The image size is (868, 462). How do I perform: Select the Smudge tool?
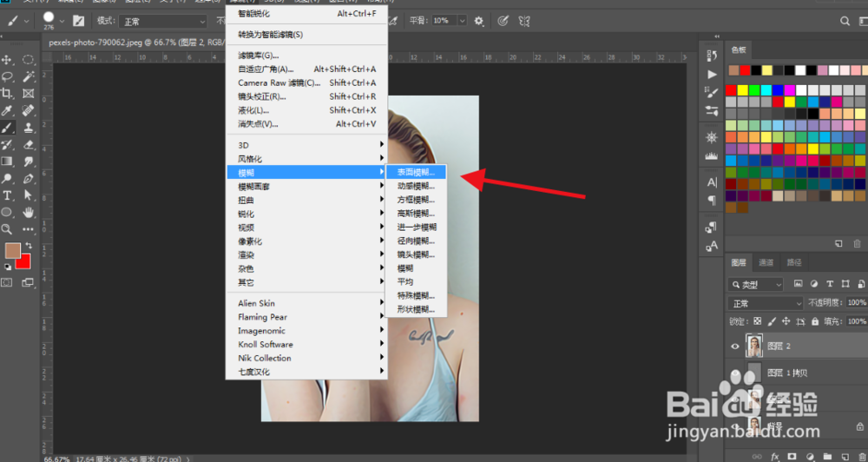click(29, 162)
